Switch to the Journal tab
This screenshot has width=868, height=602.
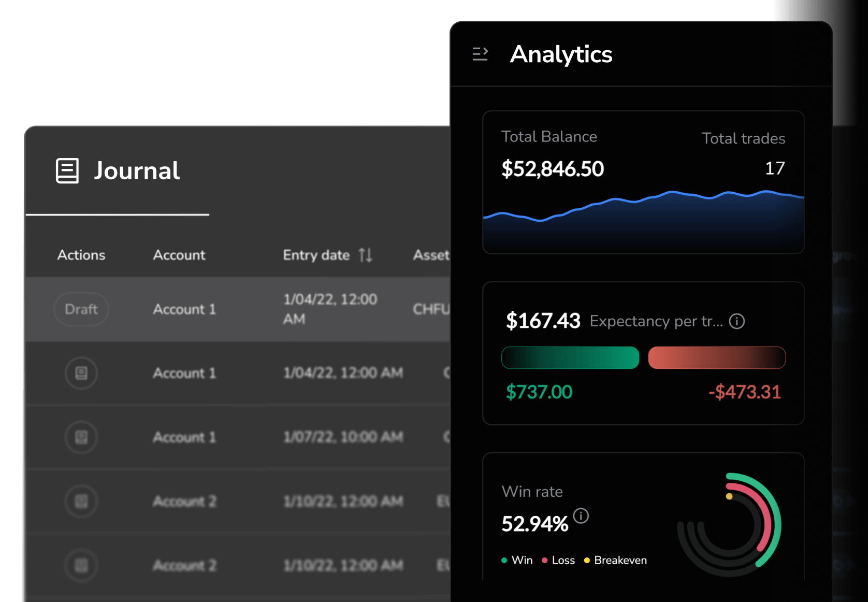click(136, 171)
